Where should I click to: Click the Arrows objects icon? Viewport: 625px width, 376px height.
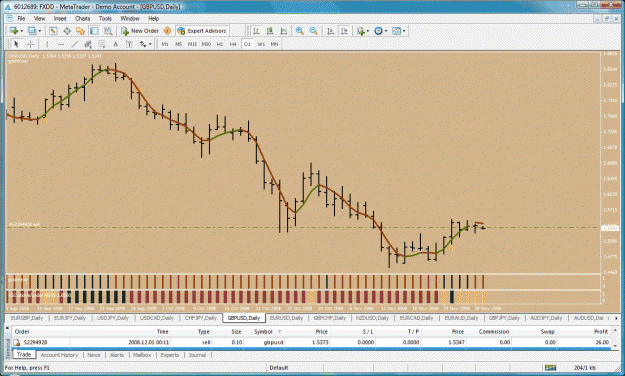(x=143, y=44)
